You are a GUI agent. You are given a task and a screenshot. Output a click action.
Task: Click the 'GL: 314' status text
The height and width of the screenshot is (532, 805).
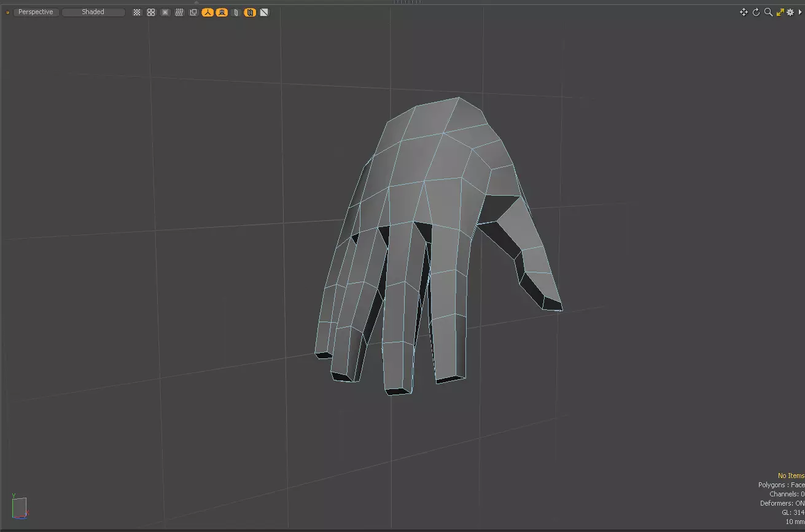(x=793, y=512)
